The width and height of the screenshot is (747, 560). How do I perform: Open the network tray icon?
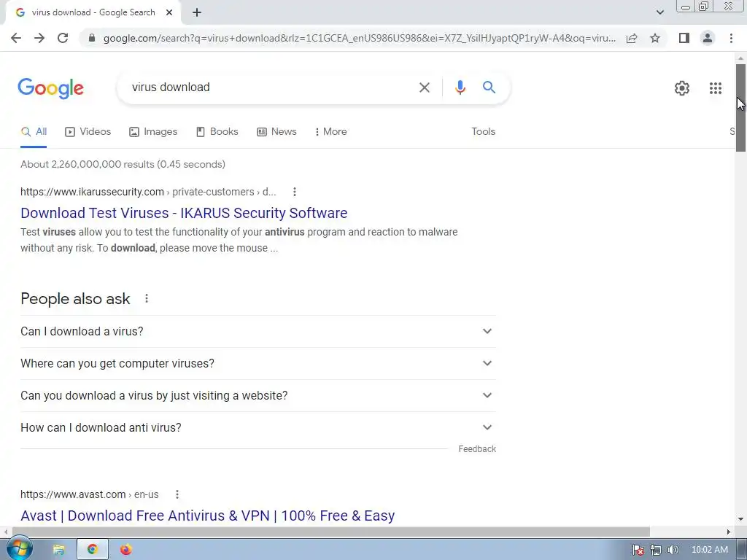click(656, 550)
